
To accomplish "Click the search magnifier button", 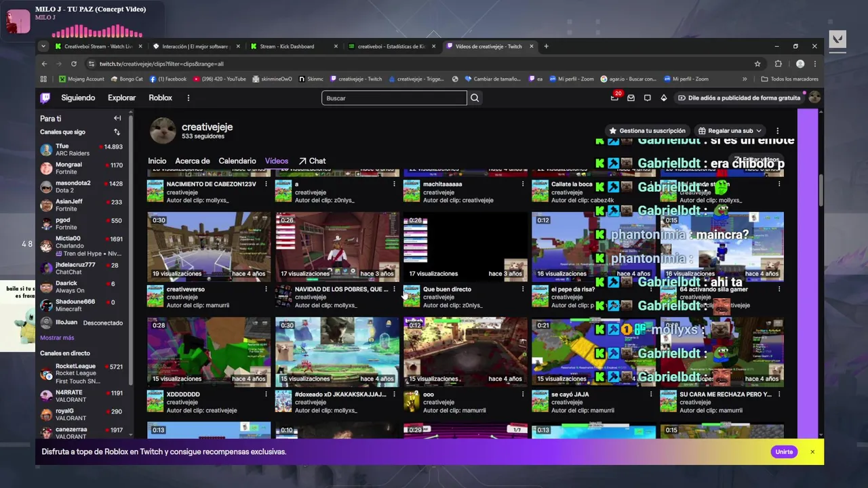I will [475, 98].
